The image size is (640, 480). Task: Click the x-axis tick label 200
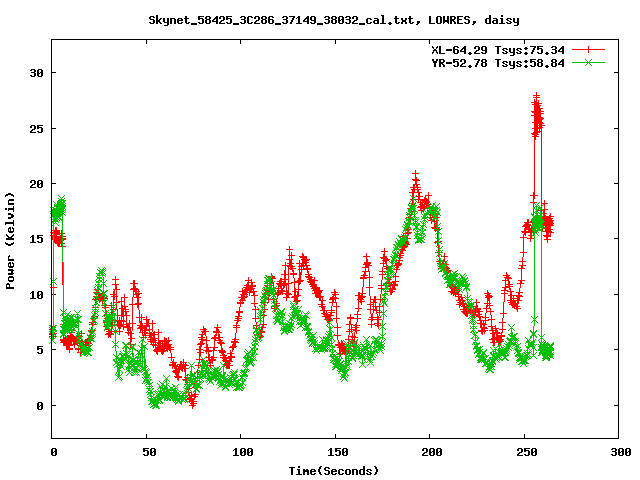point(432,452)
